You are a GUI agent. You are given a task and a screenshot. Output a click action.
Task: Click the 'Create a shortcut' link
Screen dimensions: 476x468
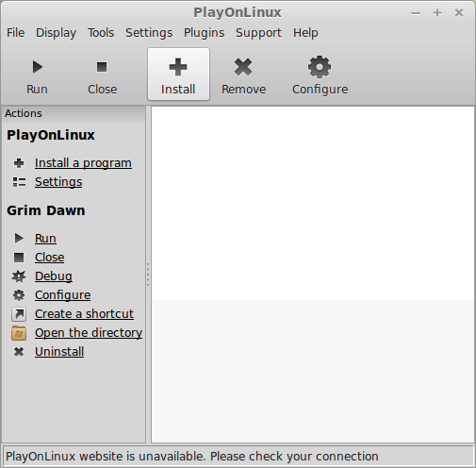pos(84,314)
